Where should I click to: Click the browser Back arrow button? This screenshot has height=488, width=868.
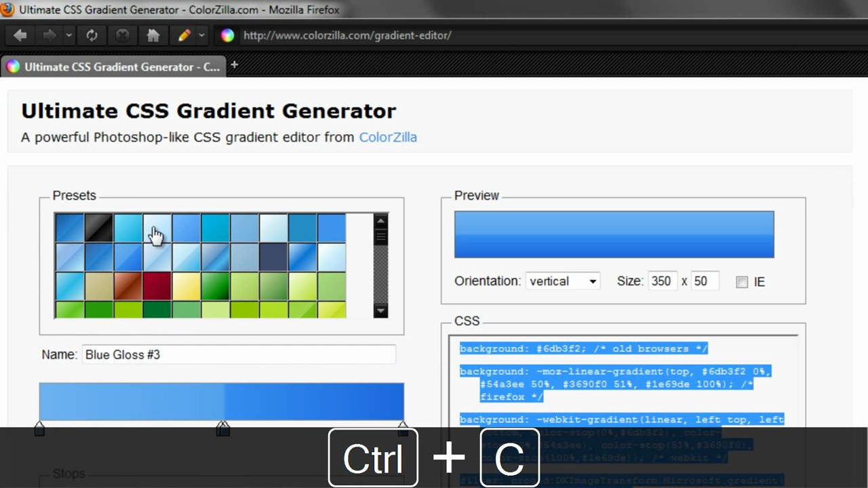[x=20, y=35]
